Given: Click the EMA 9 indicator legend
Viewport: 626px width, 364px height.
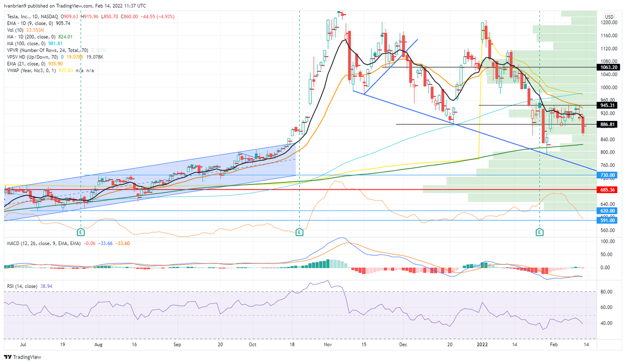Looking at the screenshot, I should tap(39, 24).
